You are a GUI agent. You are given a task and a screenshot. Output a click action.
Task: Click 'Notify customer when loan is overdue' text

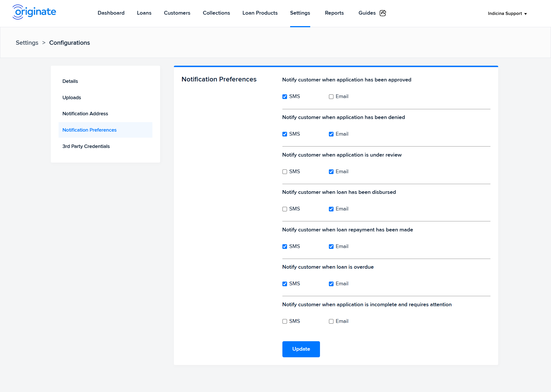coord(328,267)
